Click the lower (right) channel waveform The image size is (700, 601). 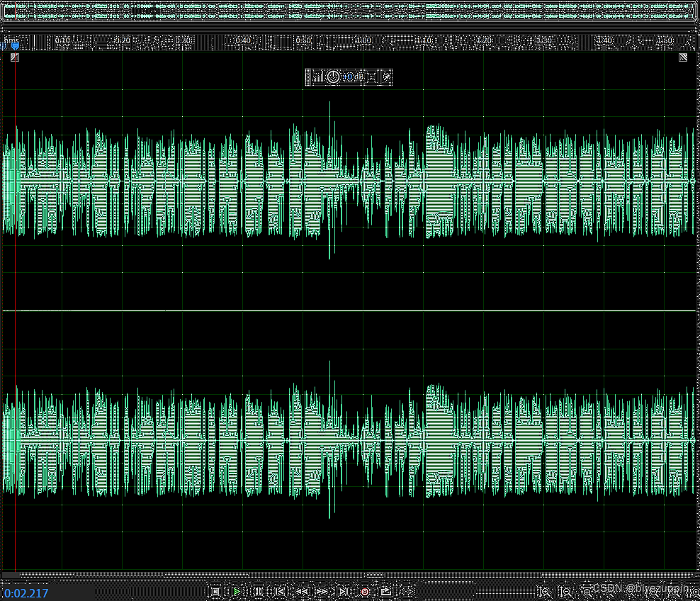click(349, 440)
